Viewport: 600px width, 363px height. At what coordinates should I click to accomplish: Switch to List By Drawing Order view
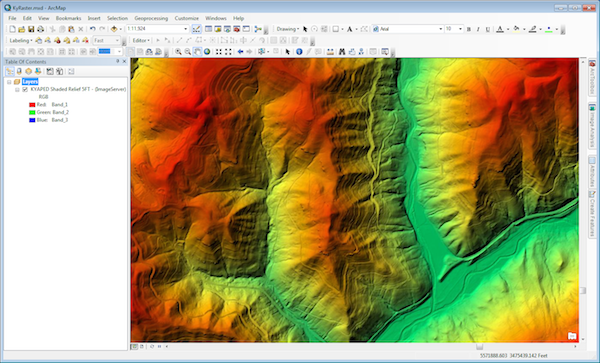tap(10, 71)
